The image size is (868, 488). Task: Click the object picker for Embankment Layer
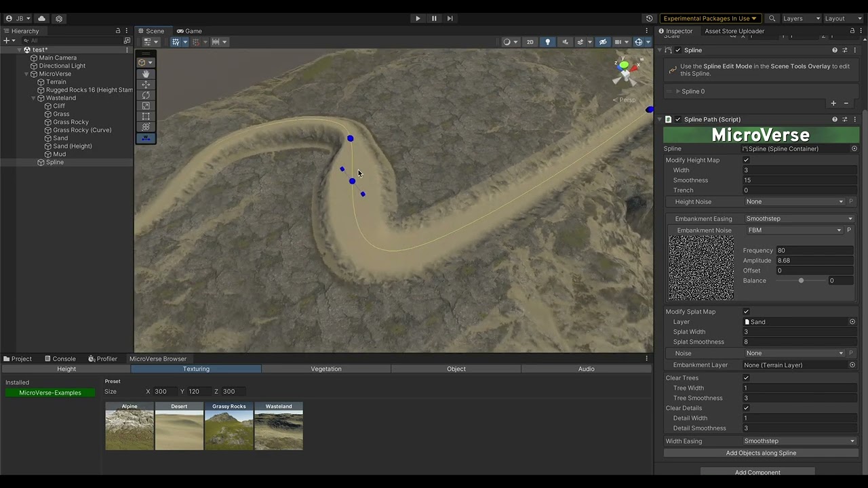[852, 365]
